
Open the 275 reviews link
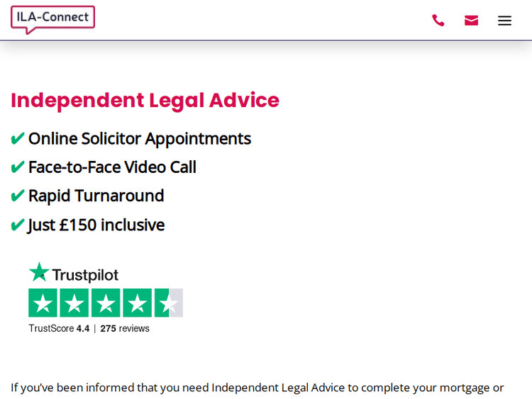[125, 329]
